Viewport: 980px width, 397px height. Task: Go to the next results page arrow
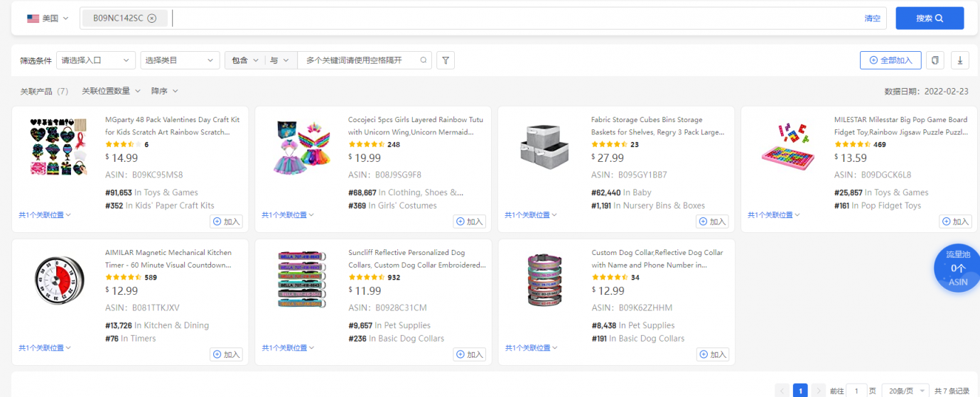tap(819, 391)
